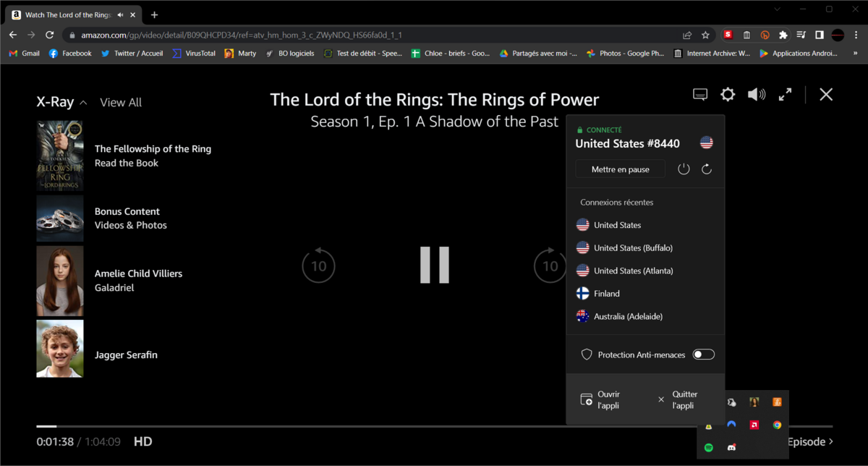Go to the next episode
This screenshot has width=868, height=466.
pos(810,441)
